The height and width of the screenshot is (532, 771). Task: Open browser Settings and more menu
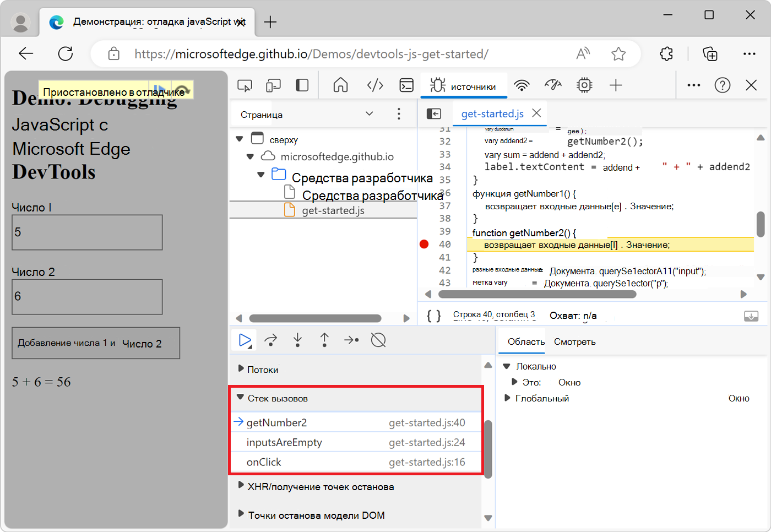click(750, 53)
